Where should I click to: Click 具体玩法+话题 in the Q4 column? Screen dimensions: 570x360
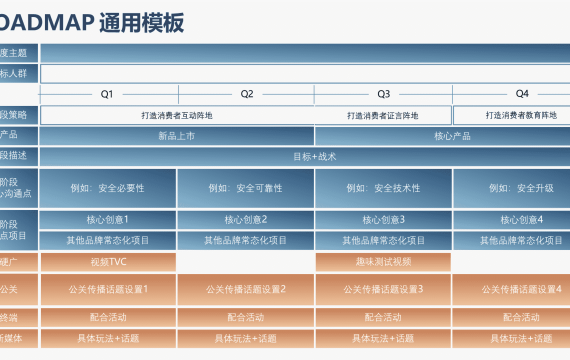(512, 339)
